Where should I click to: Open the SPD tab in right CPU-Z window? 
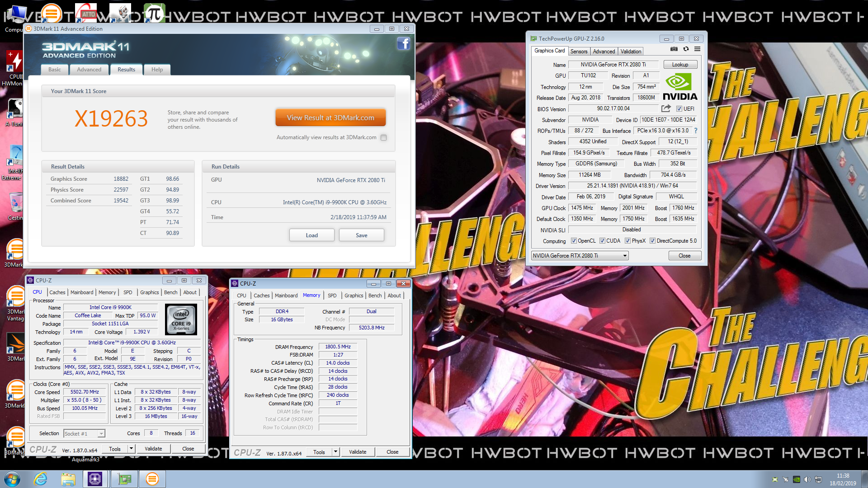point(332,296)
